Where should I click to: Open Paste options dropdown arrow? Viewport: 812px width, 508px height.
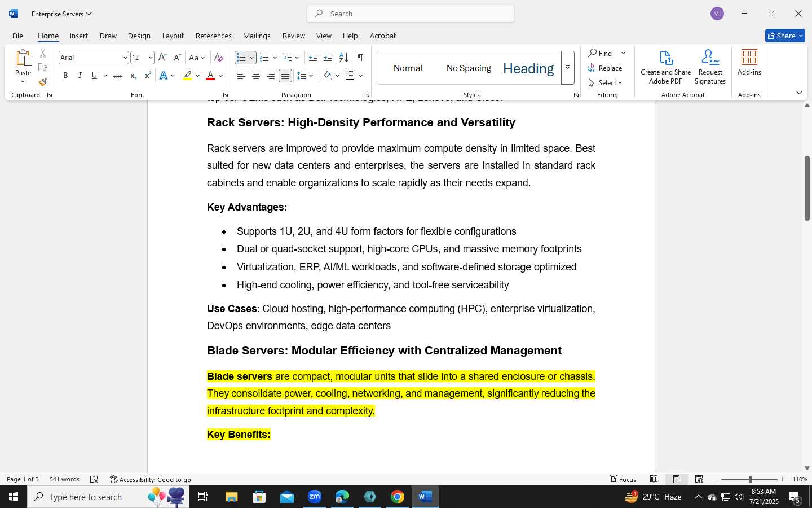pyautogui.click(x=23, y=82)
